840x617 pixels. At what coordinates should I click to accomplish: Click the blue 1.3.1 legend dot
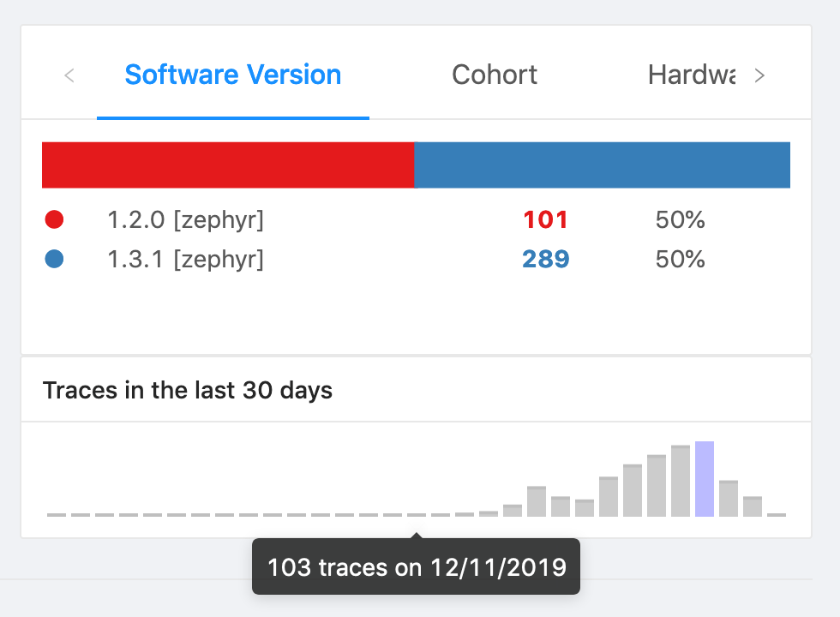click(x=54, y=259)
